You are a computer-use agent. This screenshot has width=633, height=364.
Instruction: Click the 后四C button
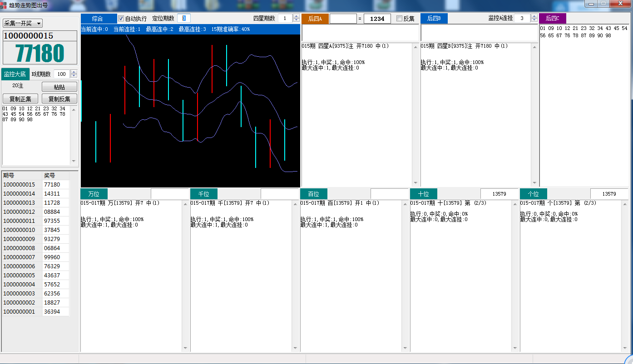pos(553,19)
